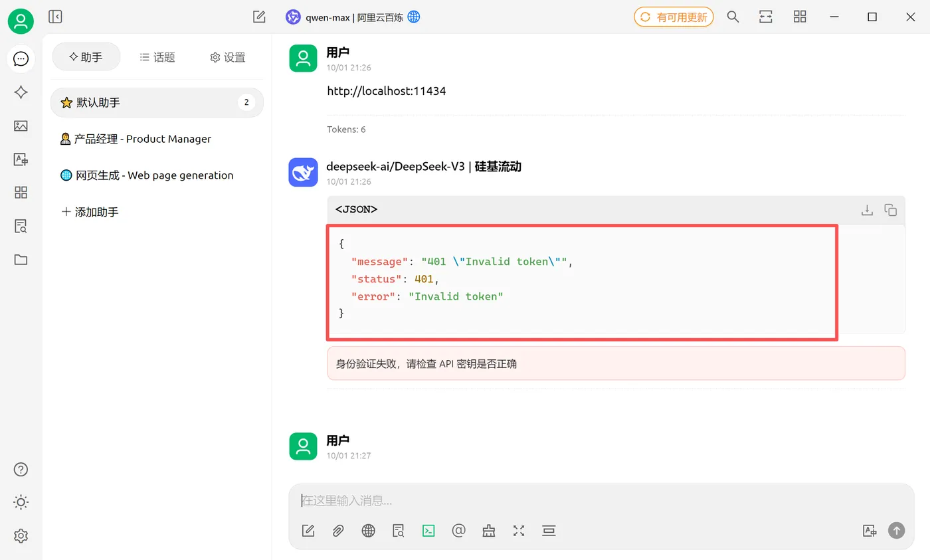Enable web search with the globe icon
Image resolution: width=930 pixels, height=560 pixels.
point(368,530)
